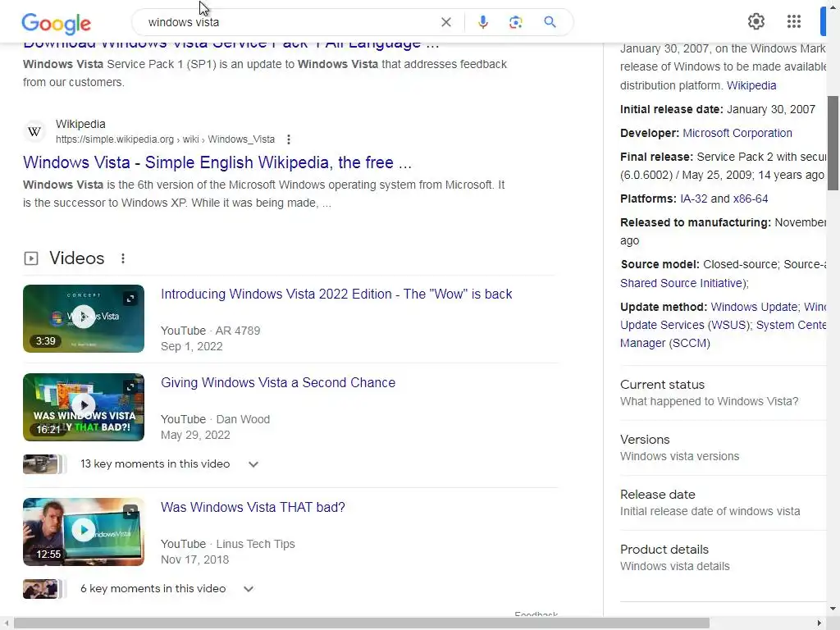Open Microsoft Corporation developer link
Image resolution: width=840 pixels, height=630 pixels.
(x=737, y=134)
